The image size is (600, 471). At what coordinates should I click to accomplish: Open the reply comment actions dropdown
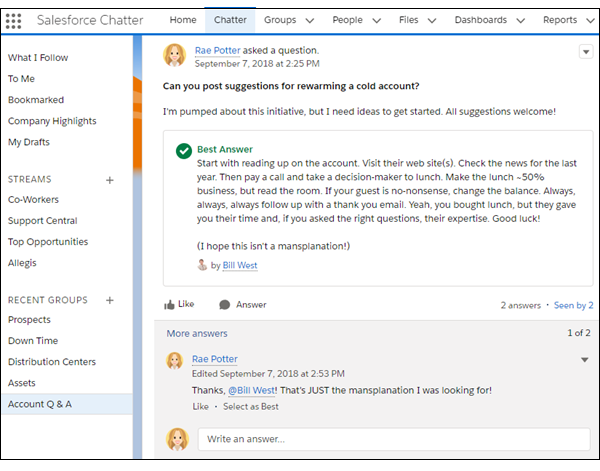point(584,360)
